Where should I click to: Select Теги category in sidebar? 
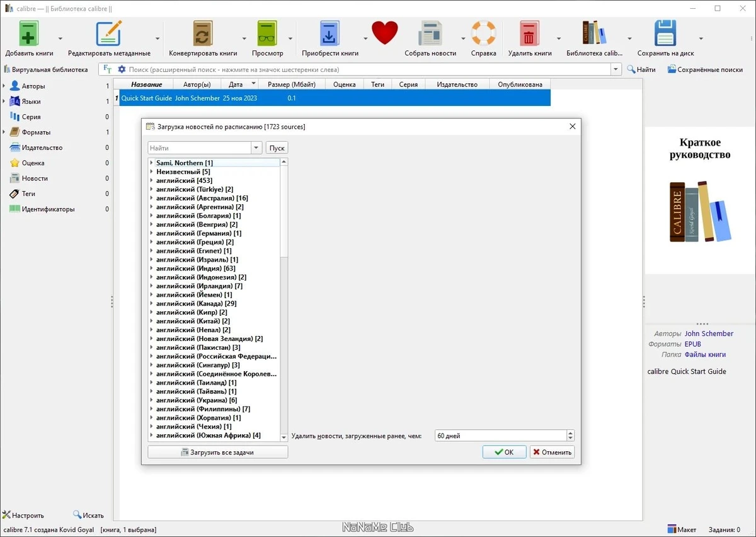pos(28,193)
